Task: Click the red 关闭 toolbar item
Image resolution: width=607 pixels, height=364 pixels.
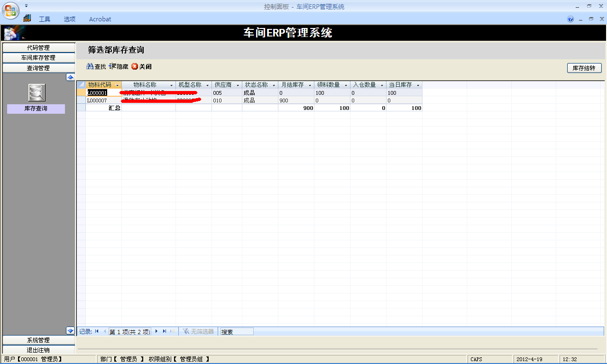Action: coord(141,67)
